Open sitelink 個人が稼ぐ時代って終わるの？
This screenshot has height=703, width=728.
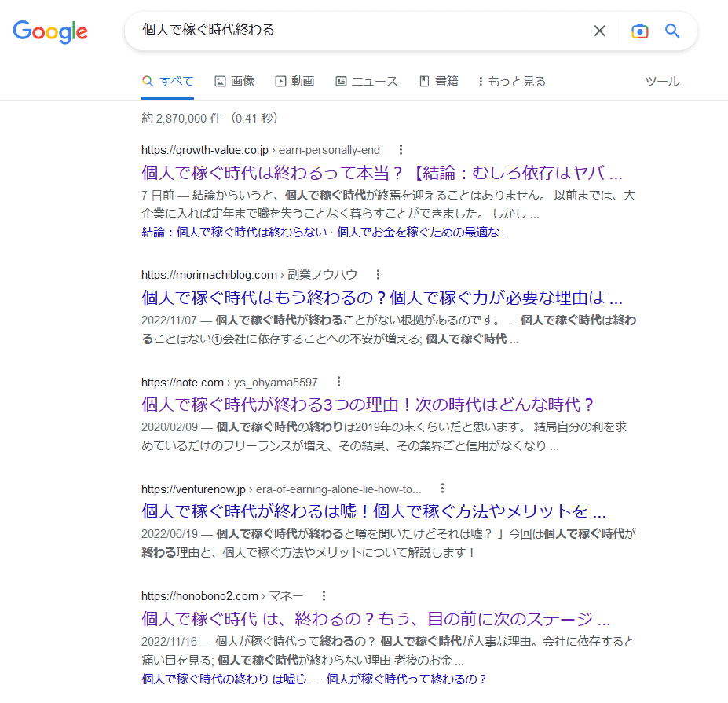407,679
